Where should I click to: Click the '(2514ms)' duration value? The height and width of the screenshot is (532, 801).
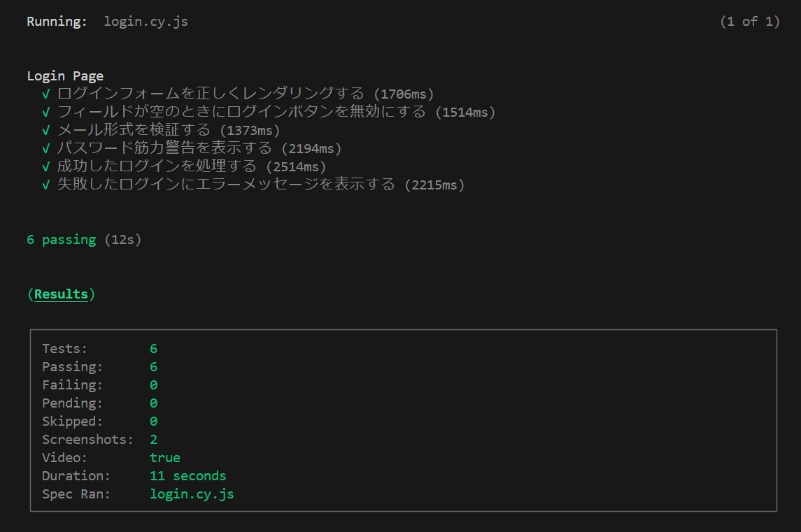pos(296,167)
